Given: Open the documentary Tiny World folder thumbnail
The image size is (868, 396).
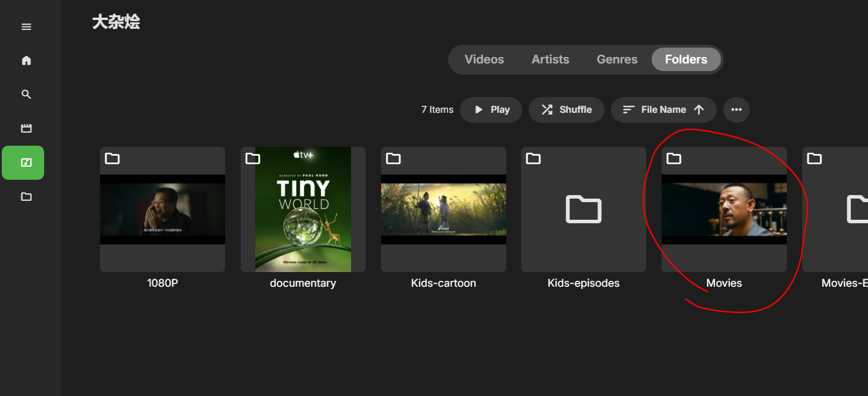Looking at the screenshot, I should click(303, 209).
